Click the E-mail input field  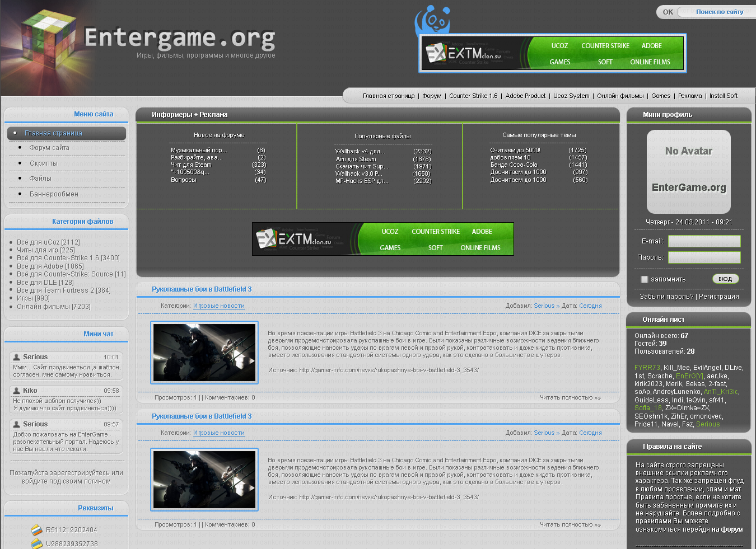704,241
